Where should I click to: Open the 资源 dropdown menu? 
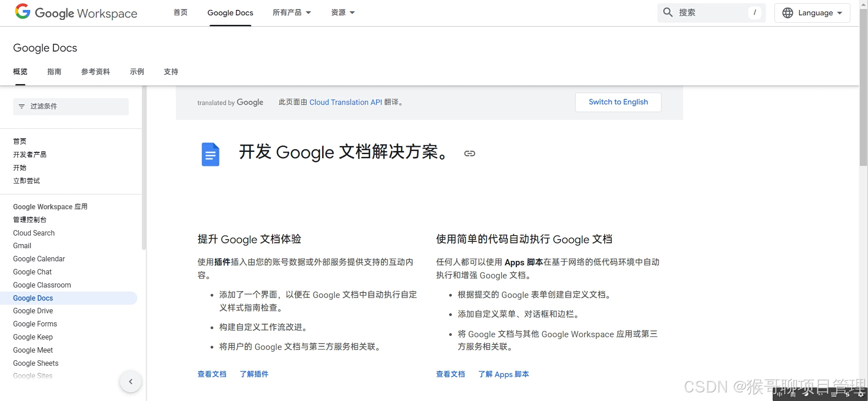point(343,13)
